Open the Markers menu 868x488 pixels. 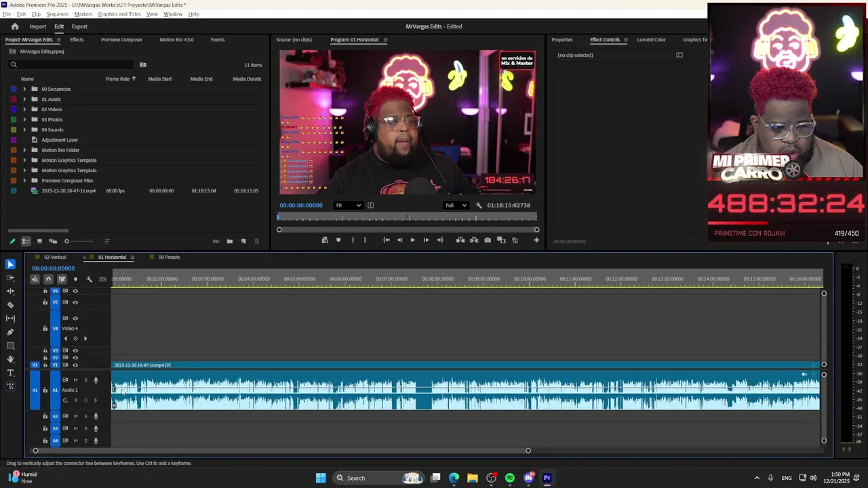click(83, 14)
